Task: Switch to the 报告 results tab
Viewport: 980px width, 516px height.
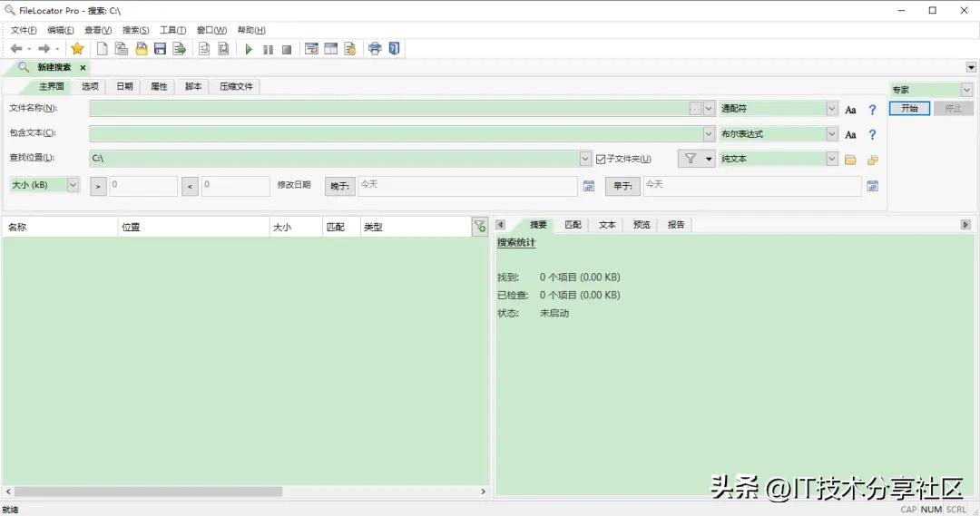Action: point(676,225)
